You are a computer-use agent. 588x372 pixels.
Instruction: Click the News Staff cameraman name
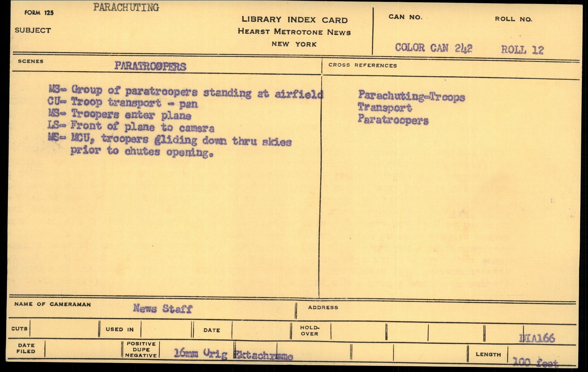click(x=163, y=308)
